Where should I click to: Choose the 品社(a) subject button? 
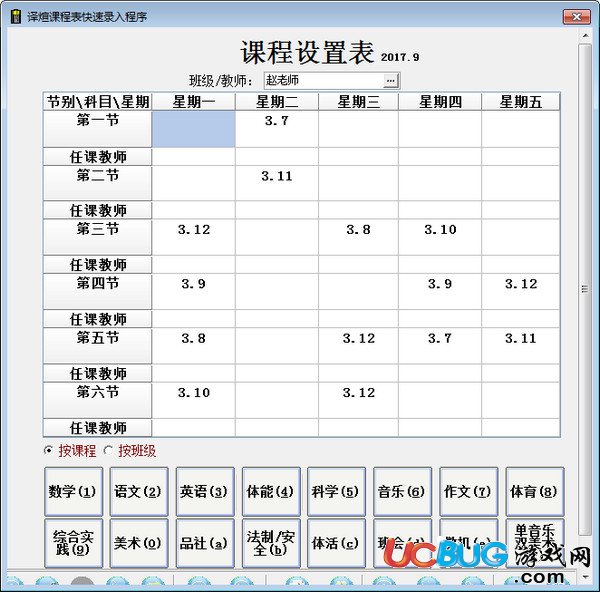[205, 543]
